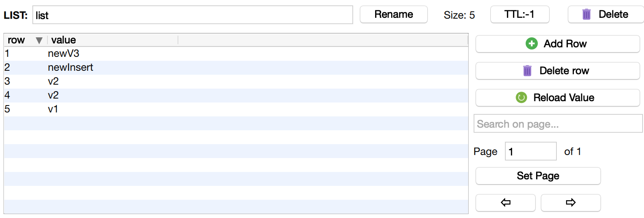
Task: Go to previous page with left arrow
Action: point(505,202)
